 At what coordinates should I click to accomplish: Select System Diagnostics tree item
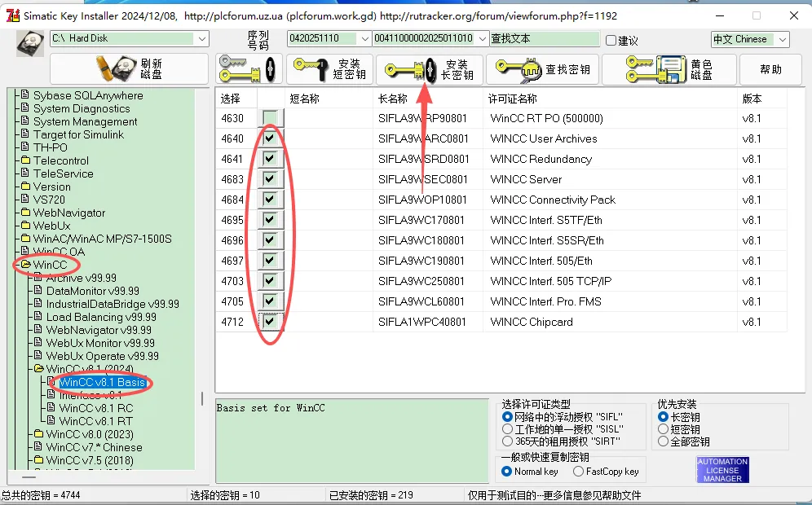[82, 108]
